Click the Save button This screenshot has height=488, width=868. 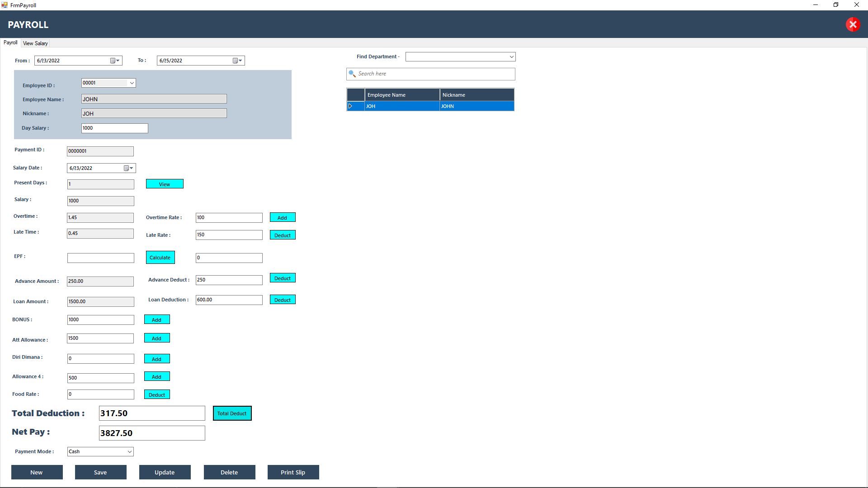(x=100, y=472)
